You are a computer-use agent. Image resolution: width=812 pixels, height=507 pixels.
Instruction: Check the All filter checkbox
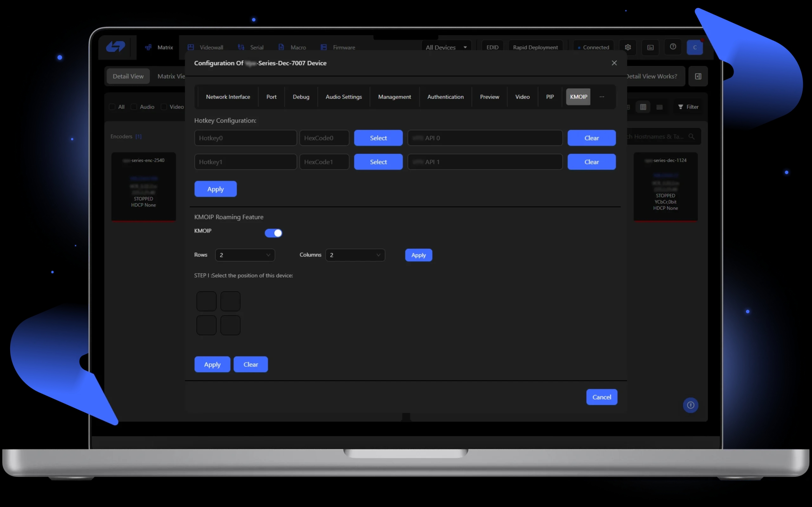112,107
